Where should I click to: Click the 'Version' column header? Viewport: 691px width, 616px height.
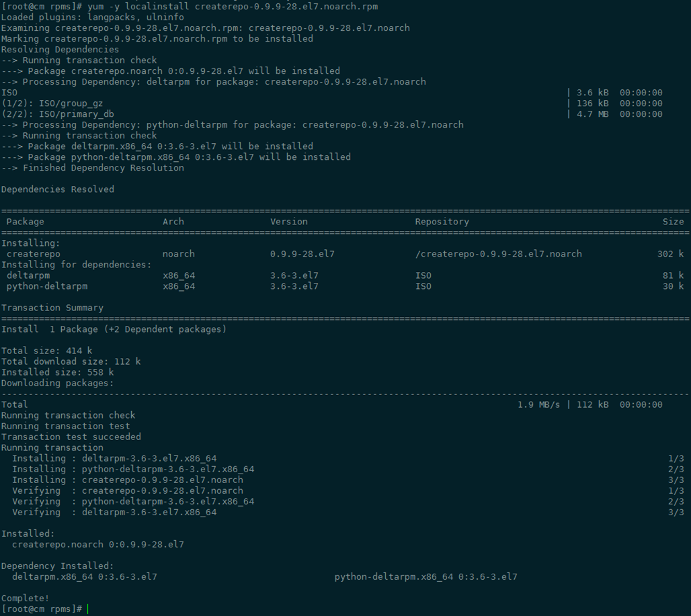pyautogui.click(x=289, y=222)
